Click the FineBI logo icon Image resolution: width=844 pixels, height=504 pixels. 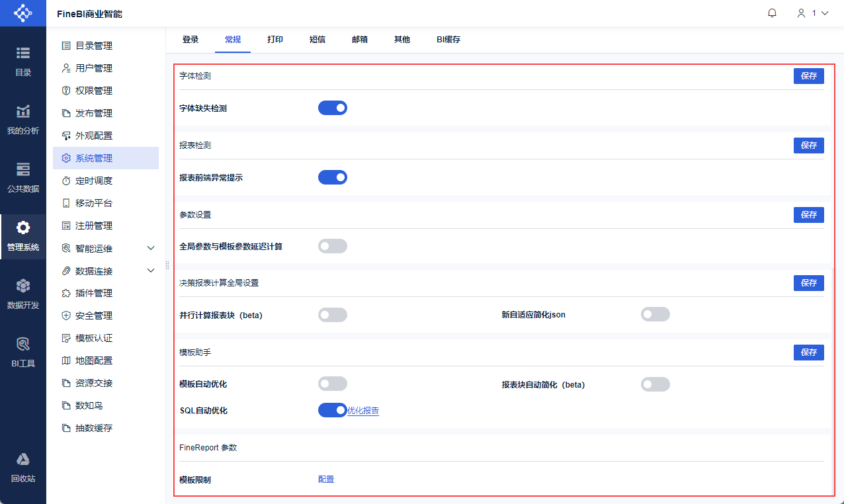pyautogui.click(x=23, y=13)
